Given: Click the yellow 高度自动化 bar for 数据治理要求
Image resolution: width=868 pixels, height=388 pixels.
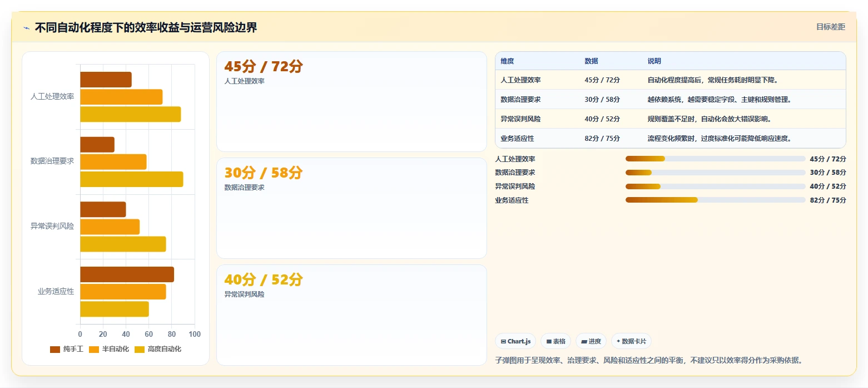Looking at the screenshot, I should 131,179.
